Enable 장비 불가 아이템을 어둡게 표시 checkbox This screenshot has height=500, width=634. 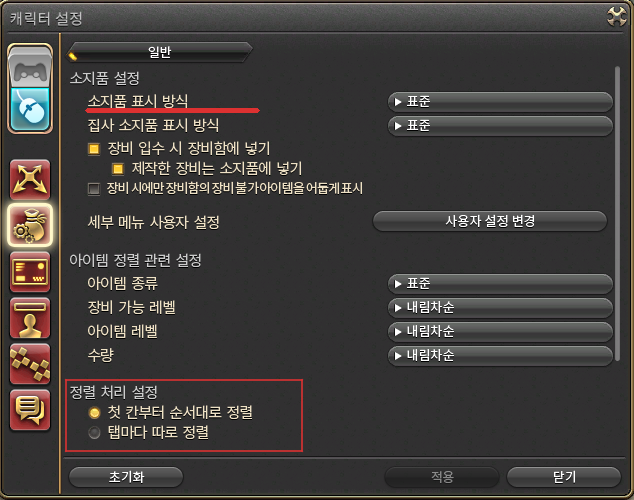[x=94, y=189]
